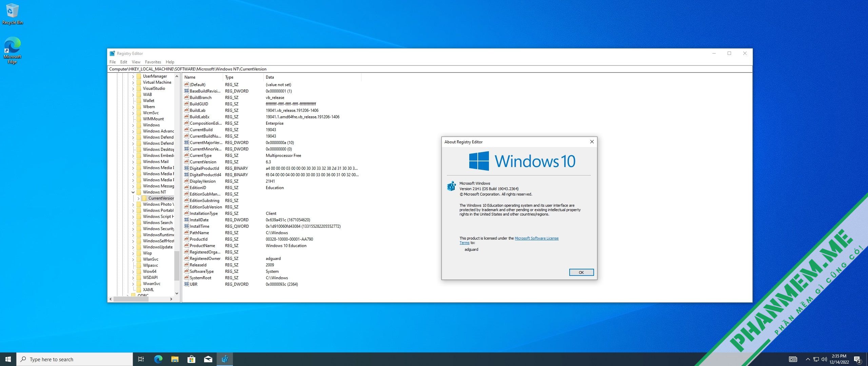Image resolution: width=868 pixels, height=366 pixels.
Task: Expand the Windows Search tree node
Action: point(133,223)
